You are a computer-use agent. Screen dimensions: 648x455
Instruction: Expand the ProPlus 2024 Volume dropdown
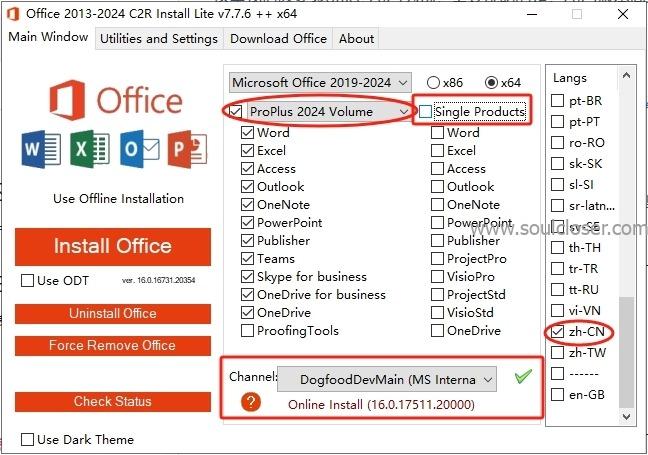coord(329,112)
